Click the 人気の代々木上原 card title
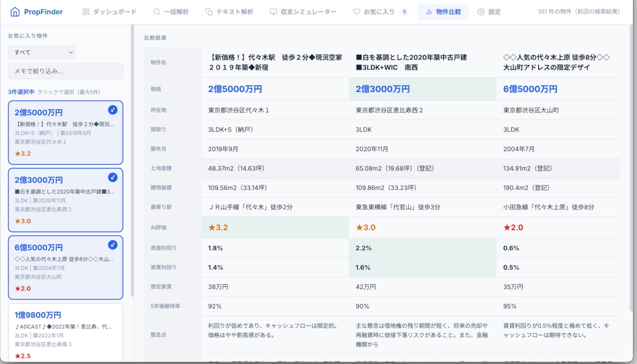637x364 pixels. (64, 259)
